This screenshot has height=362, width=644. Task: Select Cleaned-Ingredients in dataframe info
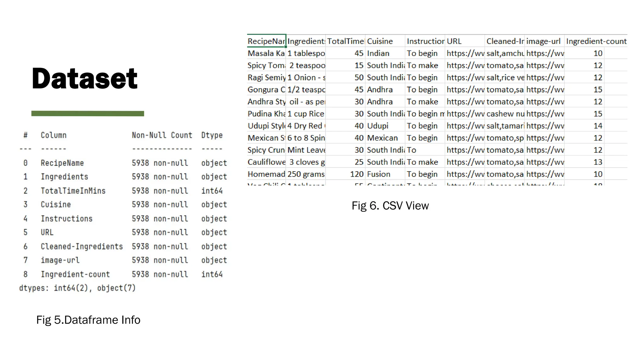click(82, 246)
